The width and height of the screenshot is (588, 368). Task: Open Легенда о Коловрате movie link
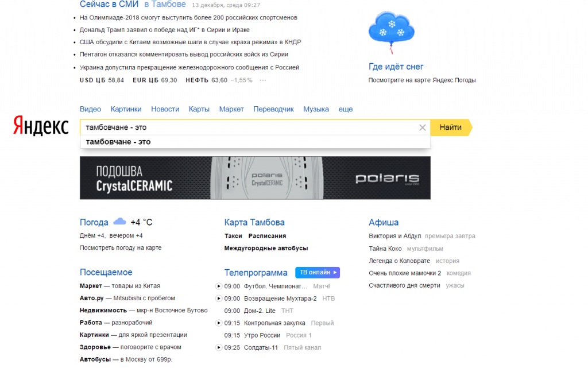click(x=400, y=261)
